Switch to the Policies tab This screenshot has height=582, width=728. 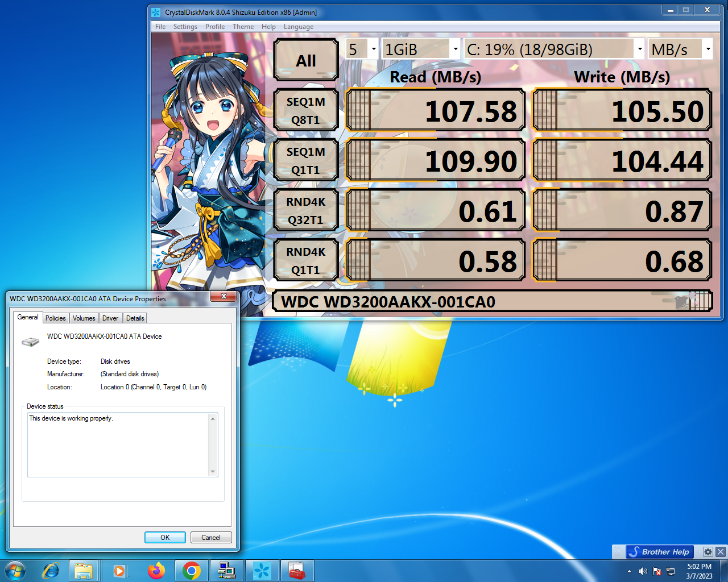(55, 318)
